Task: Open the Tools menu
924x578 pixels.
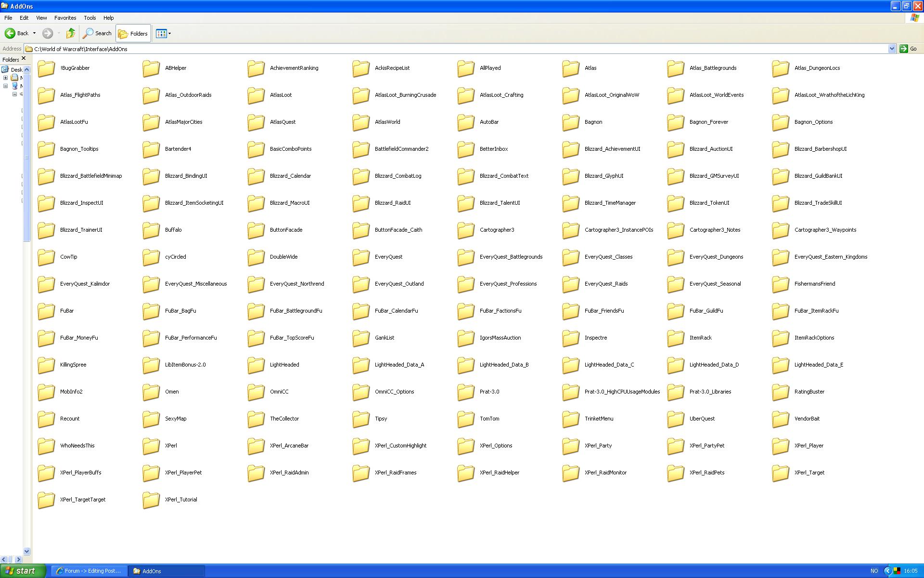Action: coord(90,18)
